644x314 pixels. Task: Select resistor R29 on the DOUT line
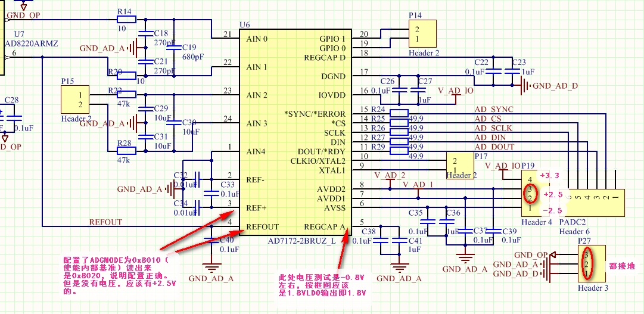[x=399, y=150]
